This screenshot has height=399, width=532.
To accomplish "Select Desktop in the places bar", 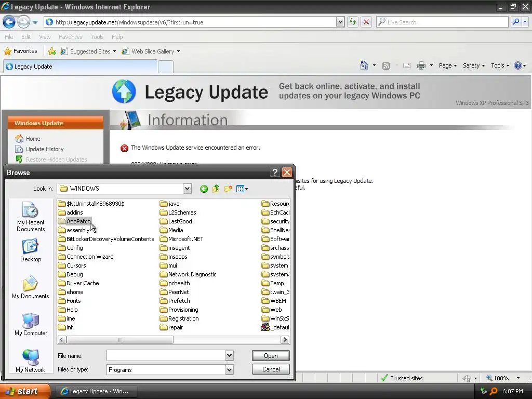I will coord(31,250).
